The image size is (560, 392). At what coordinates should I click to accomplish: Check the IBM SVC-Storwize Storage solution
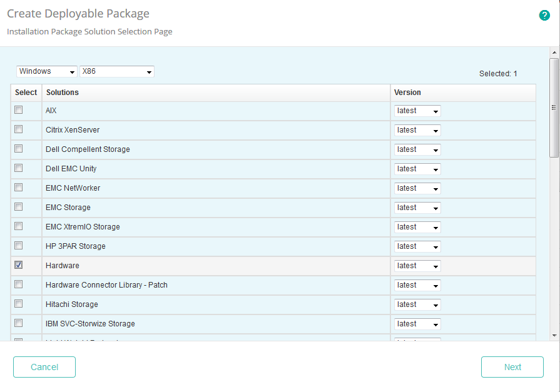point(18,323)
